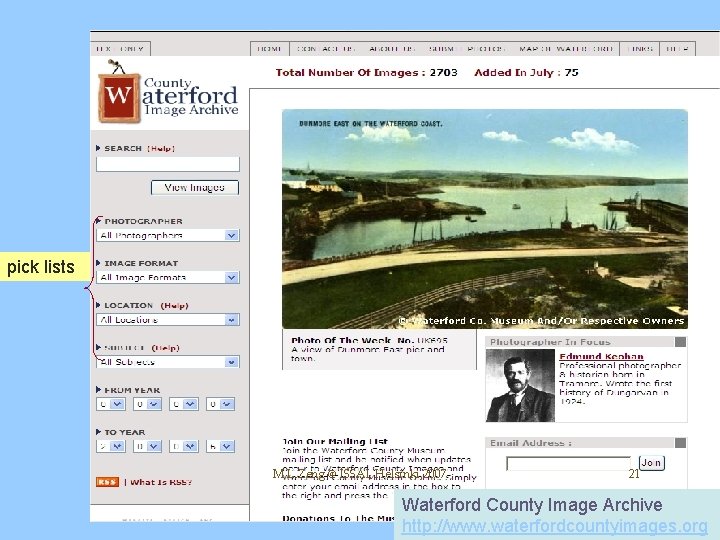This screenshot has width=720, height=540.
Task: Click the County Waterford Image Archive logo
Action: (x=168, y=92)
